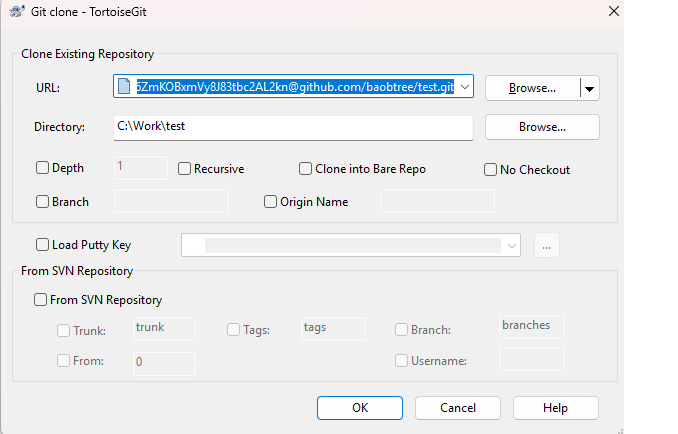Click the SVN Username input field
Image resolution: width=678 pixels, height=434 pixels.
point(532,359)
